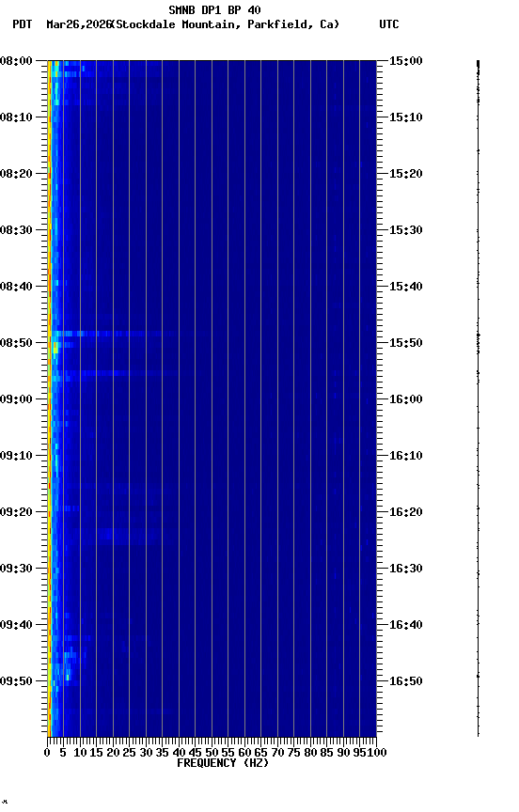Click the 5 Hz frequency tick label
This screenshot has width=519, height=812.
point(63,753)
